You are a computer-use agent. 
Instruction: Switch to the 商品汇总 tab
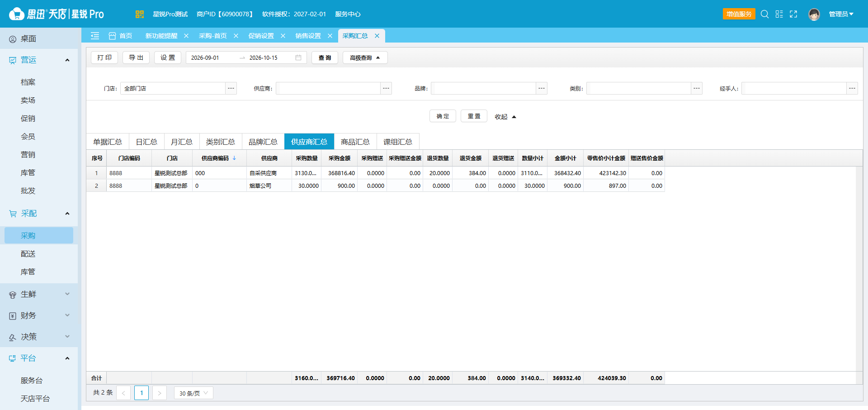click(x=355, y=142)
